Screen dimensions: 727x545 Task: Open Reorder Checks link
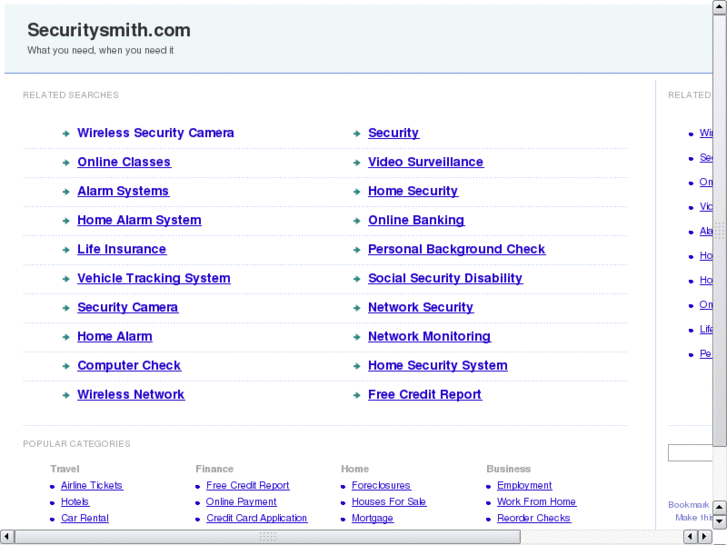(534, 518)
